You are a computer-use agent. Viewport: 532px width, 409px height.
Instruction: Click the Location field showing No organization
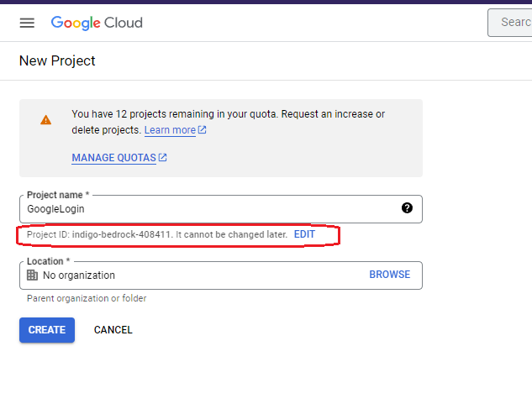pyautogui.click(x=193, y=275)
